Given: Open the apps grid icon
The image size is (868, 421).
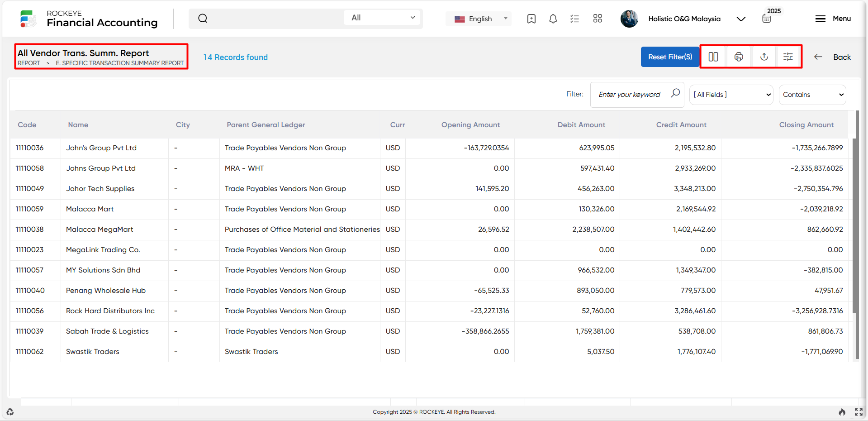Looking at the screenshot, I should [x=598, y=19].
